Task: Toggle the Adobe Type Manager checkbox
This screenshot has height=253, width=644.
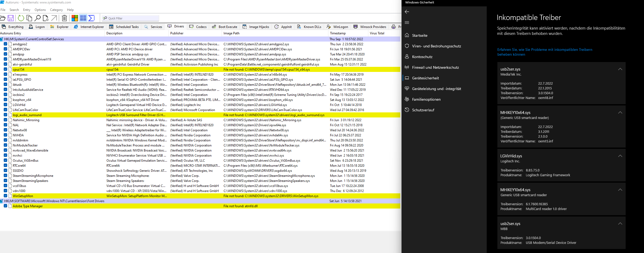Action: point(5,206)
